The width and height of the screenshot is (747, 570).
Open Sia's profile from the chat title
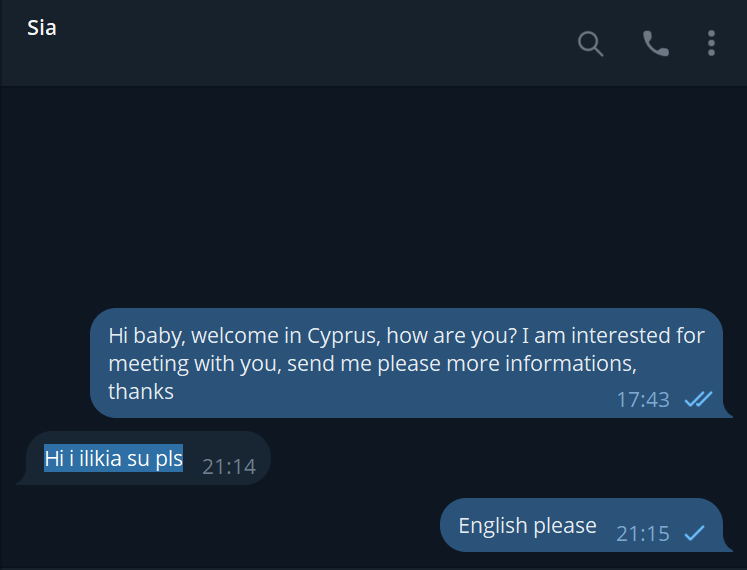42,28
